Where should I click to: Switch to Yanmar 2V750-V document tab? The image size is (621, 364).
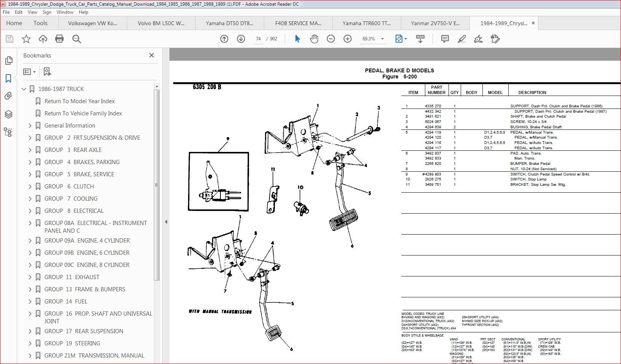pyautogui.click(x=435, y=23)
